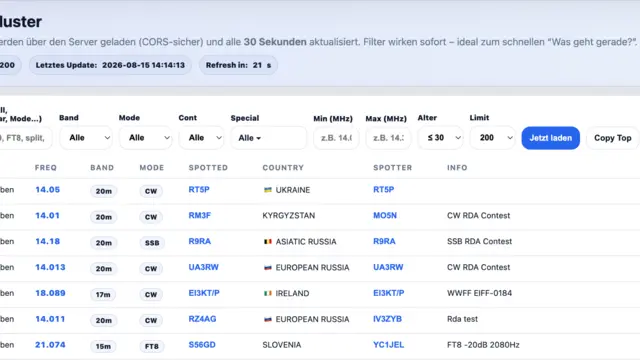Open the Band filter dropdown
This screenshot has height=360, width=640.
86,138
